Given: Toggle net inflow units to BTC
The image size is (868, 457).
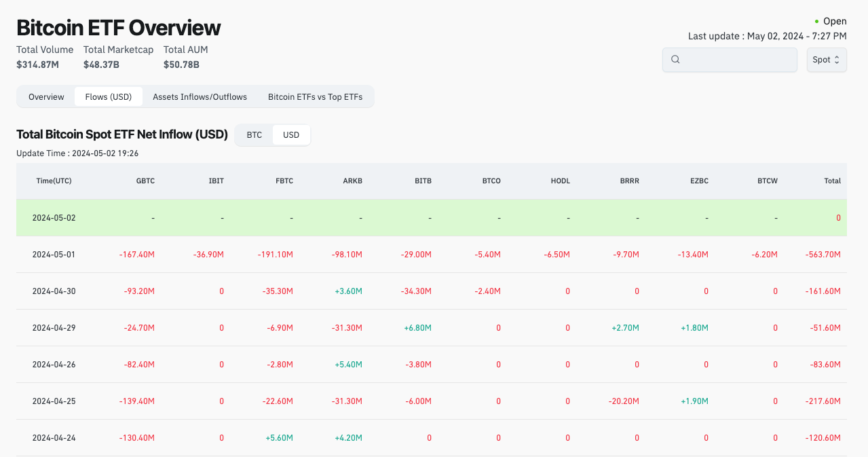Looking at the screenshot, I should coord(254,134).
